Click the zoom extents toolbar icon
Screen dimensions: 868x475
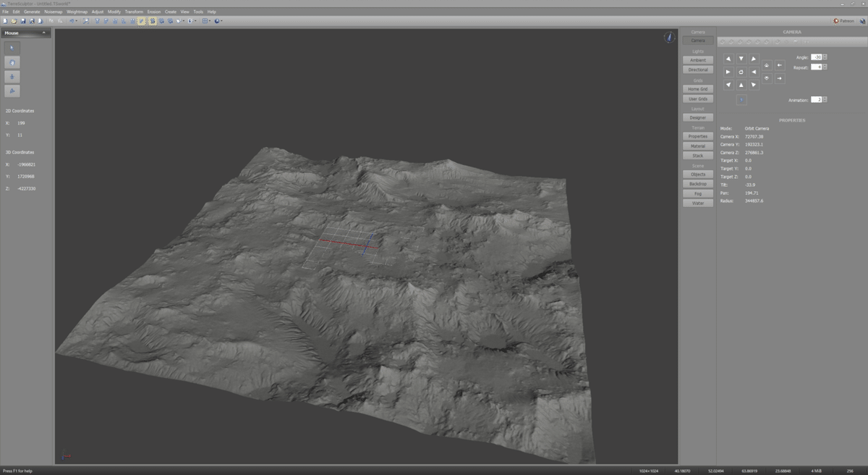pyautogui.click(x=86, y=21)
